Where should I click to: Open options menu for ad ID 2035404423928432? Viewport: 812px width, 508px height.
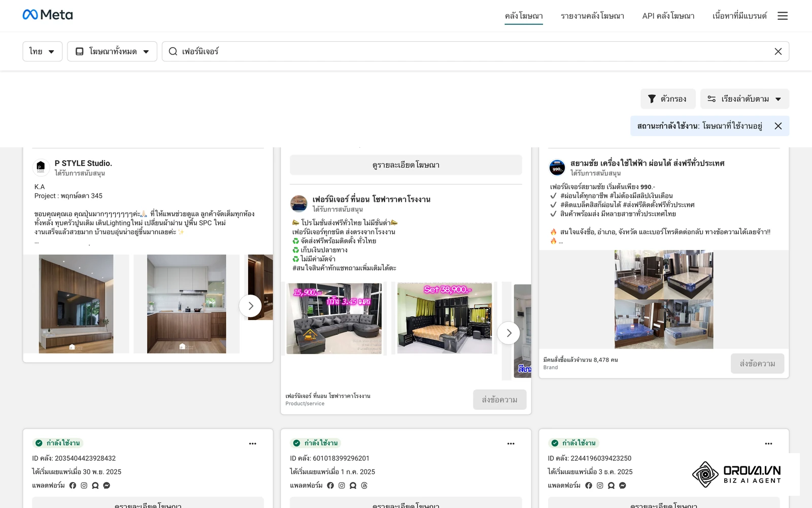tap(253, 443)
